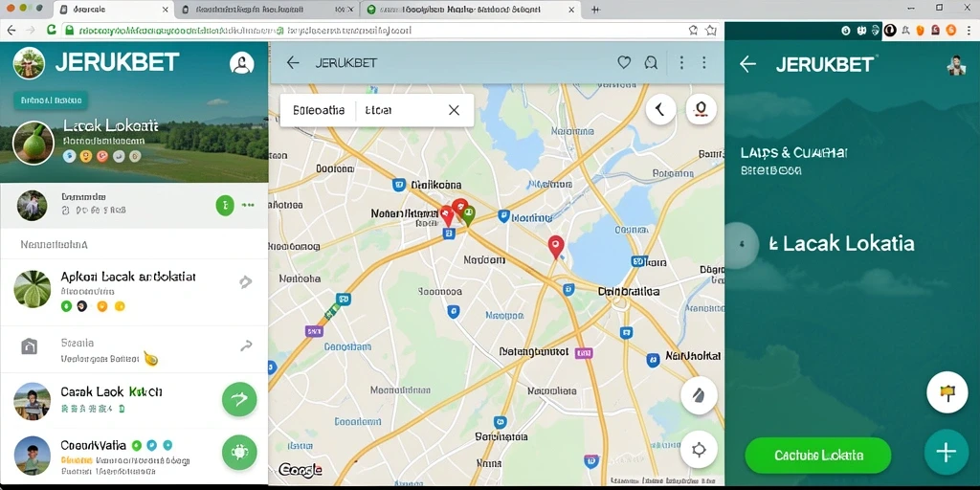Click the Google logo on the map
The image size is (980, 490).
(x=300, y=470)
